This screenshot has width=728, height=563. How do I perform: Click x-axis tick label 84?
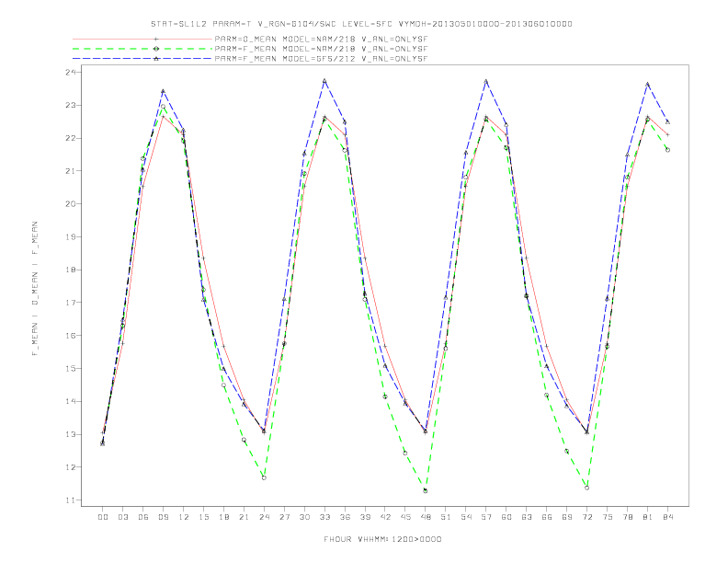click(667, 517)
